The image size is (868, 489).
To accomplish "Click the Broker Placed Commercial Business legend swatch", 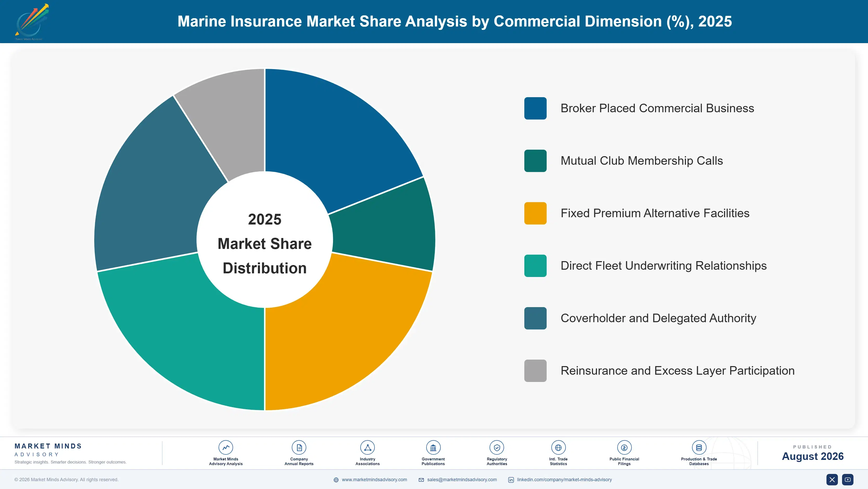I will pyautogui.click(x=535, y=108).
